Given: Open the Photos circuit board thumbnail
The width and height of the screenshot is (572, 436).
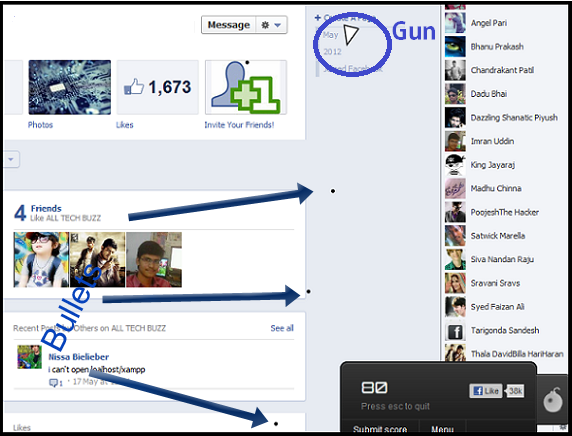Looking at the screenshot, I should click(x=70, y=87).
